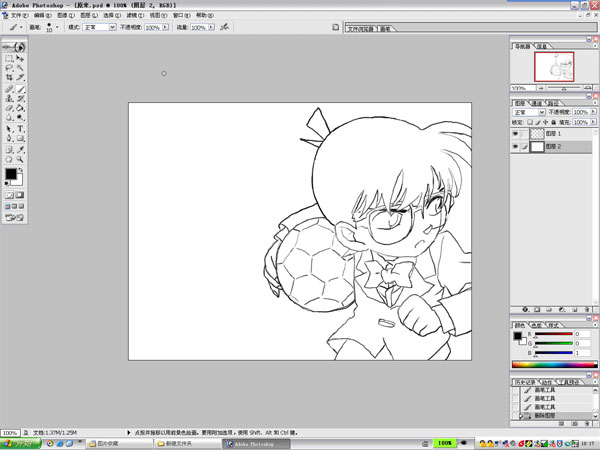Open the brush preset picker arrow
The height and width of the screenshot is (450, 600).
tap(57, 27)
